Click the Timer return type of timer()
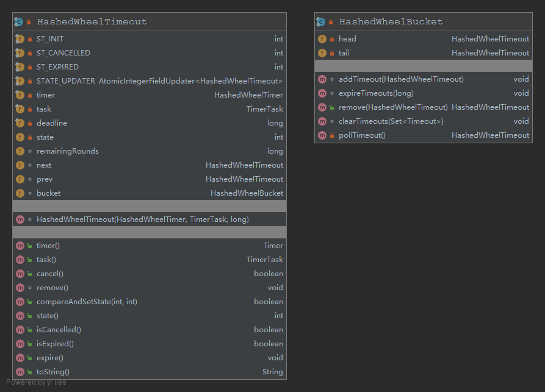 coord(273,246)
